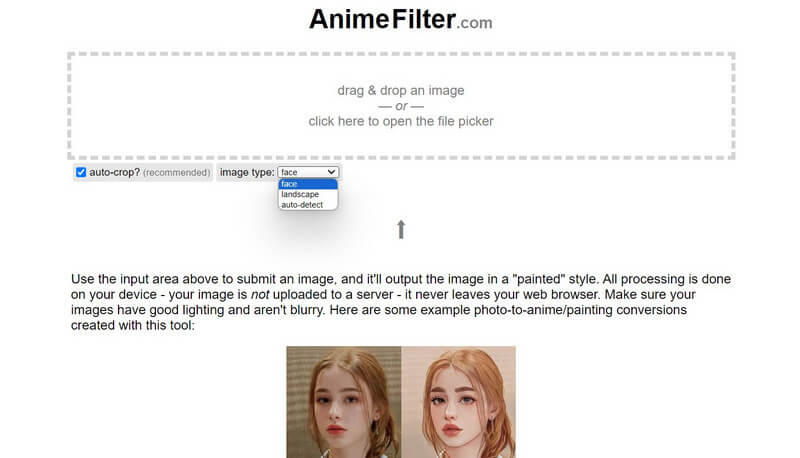The image size is (800, 458).
Task: Pick auto-detect from the image type list
Action: point(308,205)
